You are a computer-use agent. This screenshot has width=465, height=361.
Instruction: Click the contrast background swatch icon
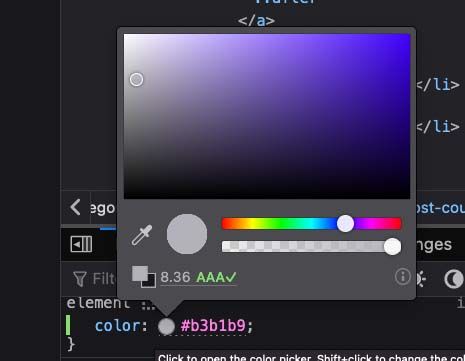pos(144,277)
